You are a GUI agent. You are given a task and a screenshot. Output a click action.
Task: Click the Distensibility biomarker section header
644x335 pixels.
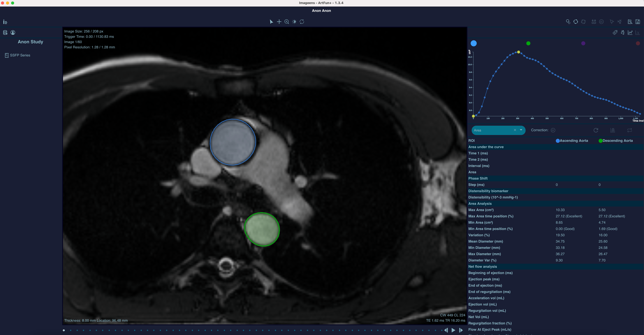pyautogui.click(x=555, y=191)
